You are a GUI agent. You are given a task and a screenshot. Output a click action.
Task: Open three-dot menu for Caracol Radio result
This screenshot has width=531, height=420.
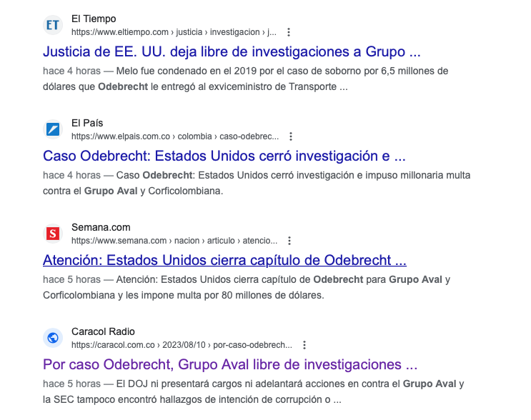(x=304, y=345)
